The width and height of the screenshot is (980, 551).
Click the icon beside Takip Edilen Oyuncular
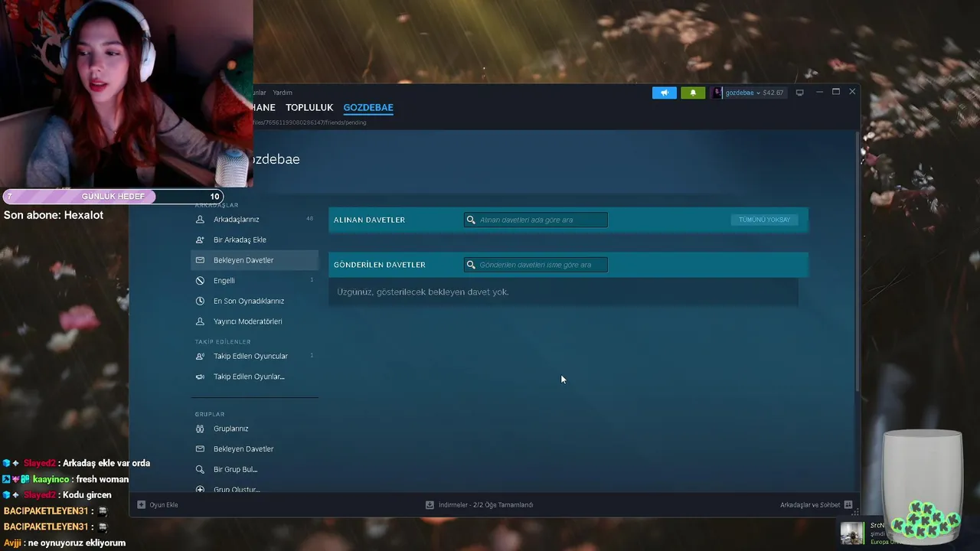[x=200, y=356]
